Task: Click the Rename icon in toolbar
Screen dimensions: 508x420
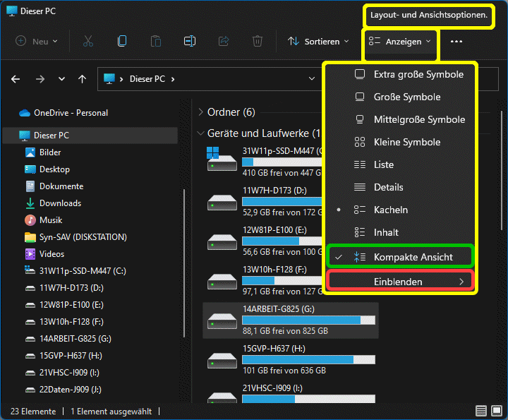Action: click(x=190, y=42)
